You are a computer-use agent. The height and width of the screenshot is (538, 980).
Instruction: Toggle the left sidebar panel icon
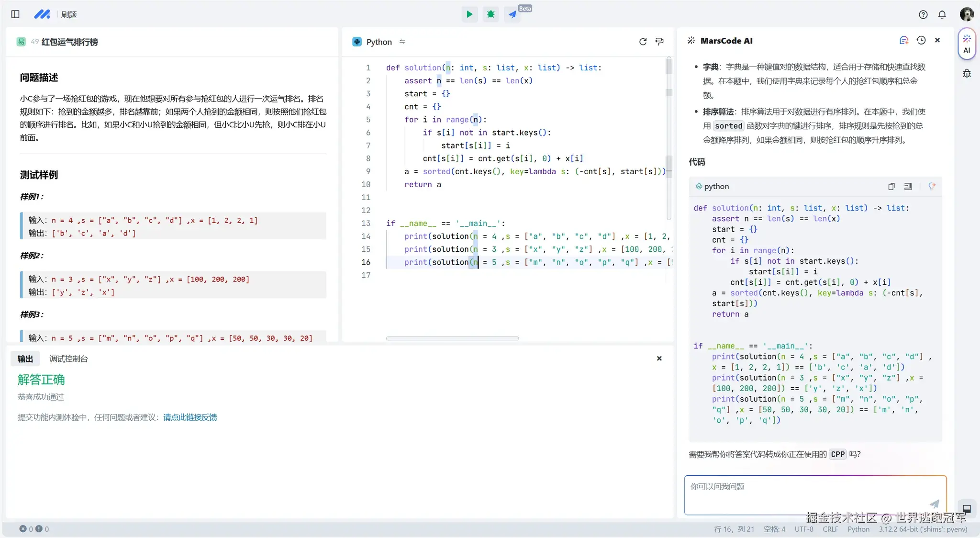(15, 14)
